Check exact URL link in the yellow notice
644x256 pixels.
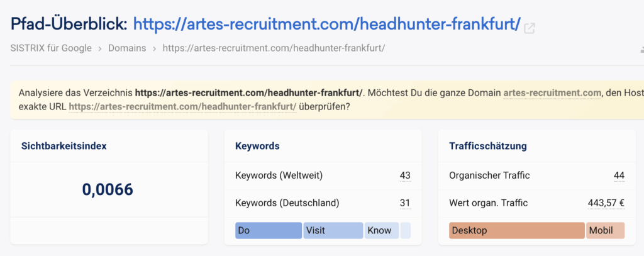pyautogui.click(x=182, y=107)
